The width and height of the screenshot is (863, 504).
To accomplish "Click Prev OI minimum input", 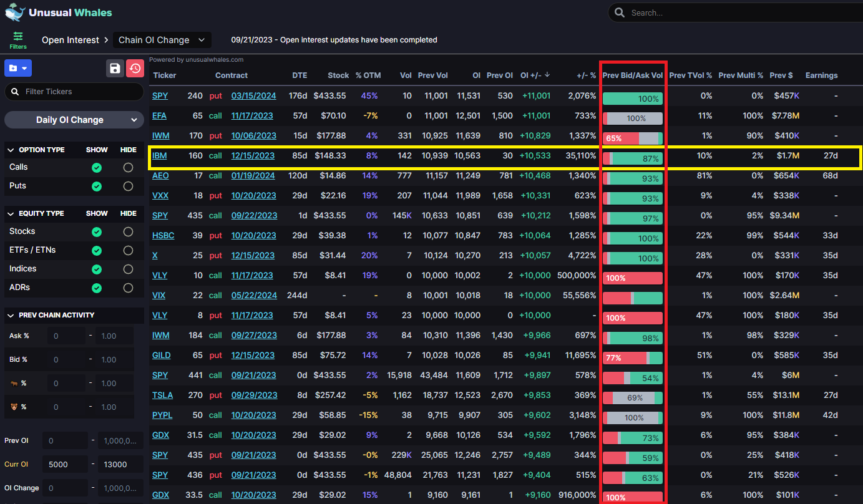I will point(65,440).
